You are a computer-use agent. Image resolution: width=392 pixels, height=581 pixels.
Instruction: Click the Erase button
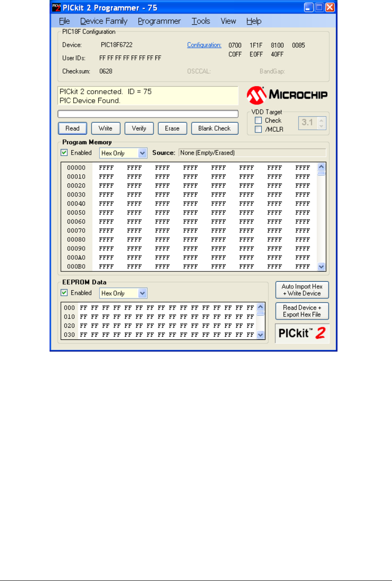point(172,128)
